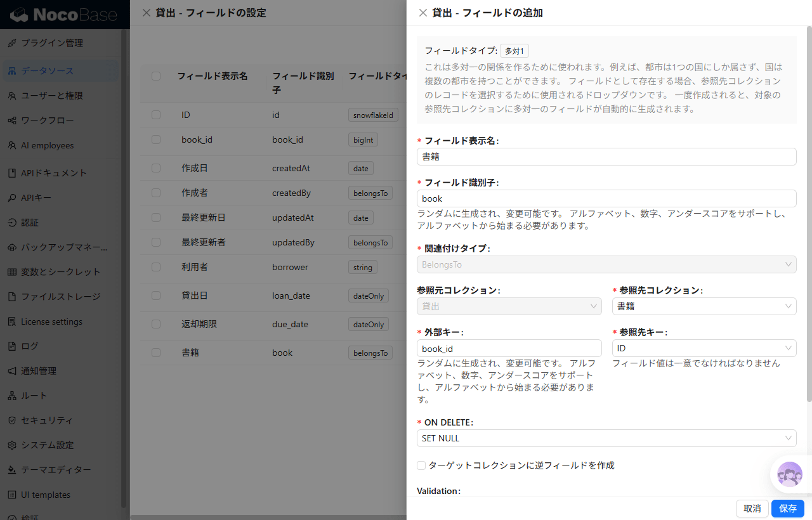The image size is (812, 520).
Task: Click the 取消 button
Action: [x=752, y=509]
